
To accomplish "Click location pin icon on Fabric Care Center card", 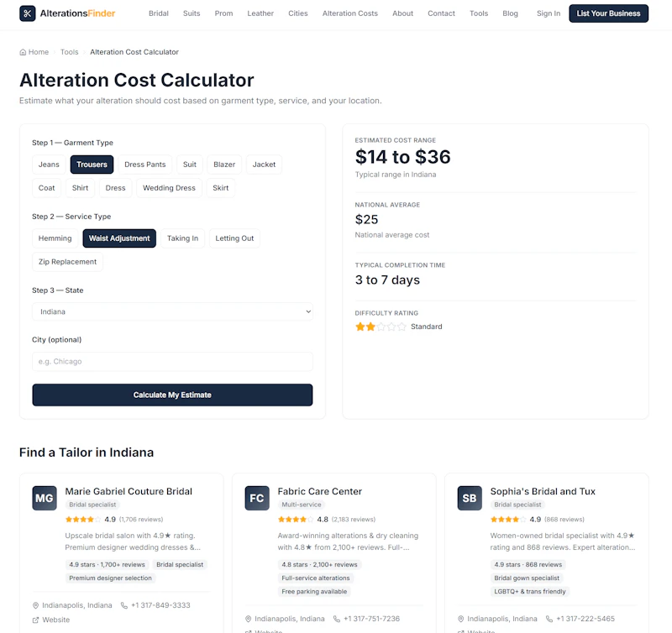I will click(248, 619).
